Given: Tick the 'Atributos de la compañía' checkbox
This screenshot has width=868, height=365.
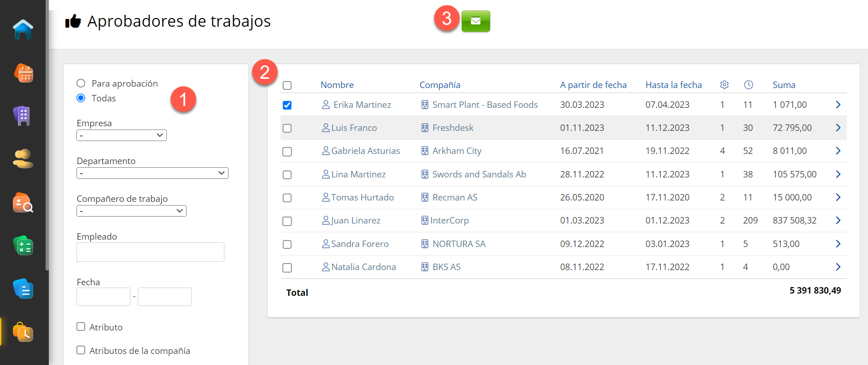Looking at the screenshot, I should coord(81,350).
